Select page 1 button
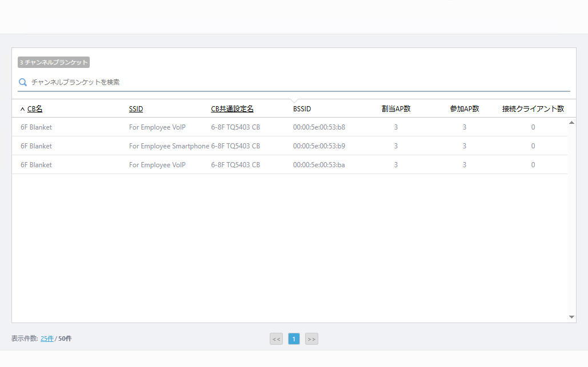 click(294, 339)
